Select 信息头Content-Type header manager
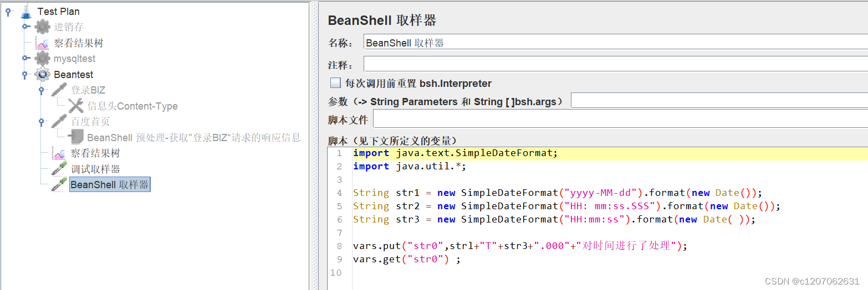 132,106
